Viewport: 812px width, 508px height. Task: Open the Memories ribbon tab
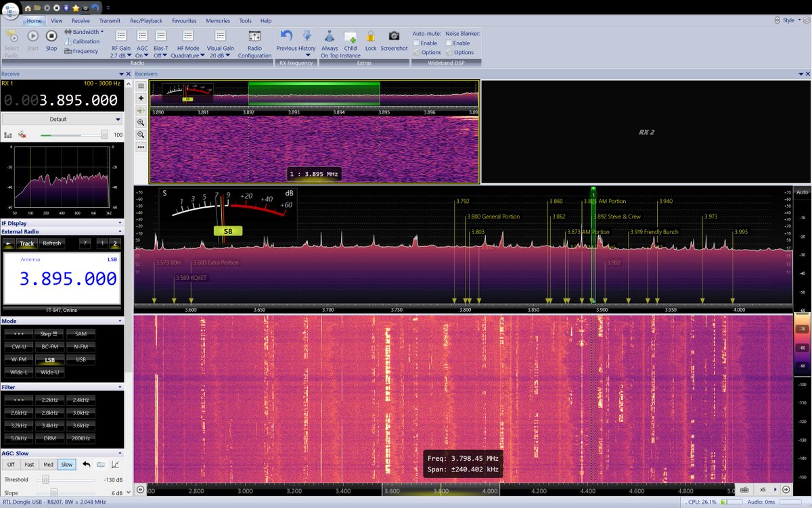218,21
